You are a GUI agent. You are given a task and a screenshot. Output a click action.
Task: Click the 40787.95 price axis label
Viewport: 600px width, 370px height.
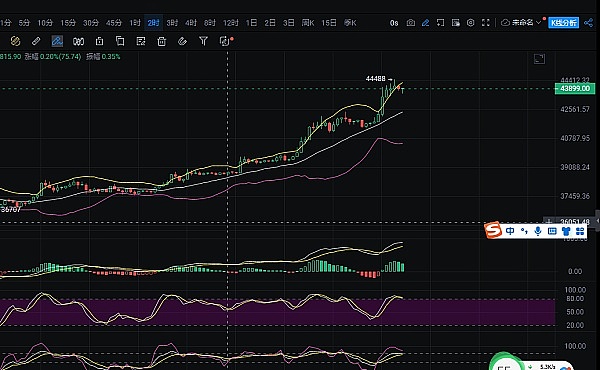click(x=575, y=138)
